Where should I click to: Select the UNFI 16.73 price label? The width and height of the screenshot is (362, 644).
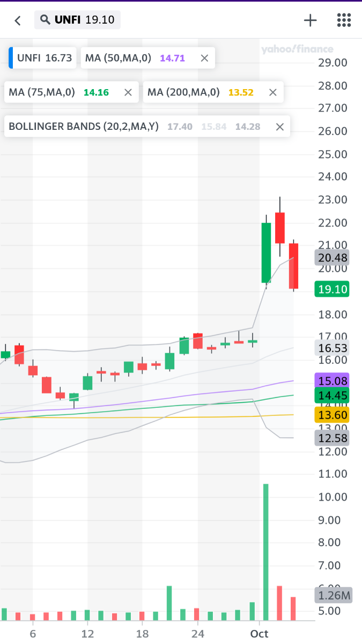(x=44, y=58)
